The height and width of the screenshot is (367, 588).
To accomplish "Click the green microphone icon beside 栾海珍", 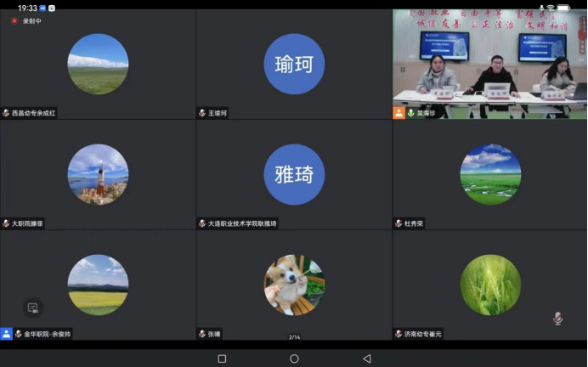I will (410, 112).
